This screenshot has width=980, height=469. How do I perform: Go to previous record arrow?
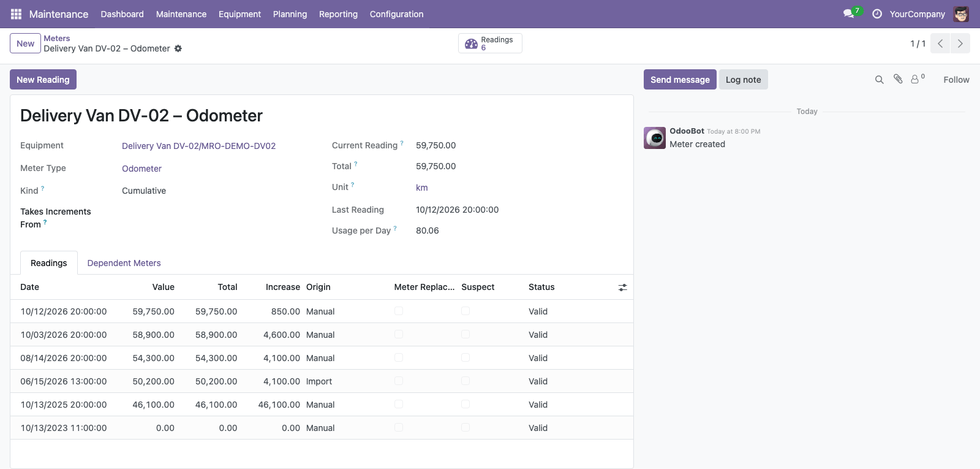pyautogui.click(x=940, y=44)
